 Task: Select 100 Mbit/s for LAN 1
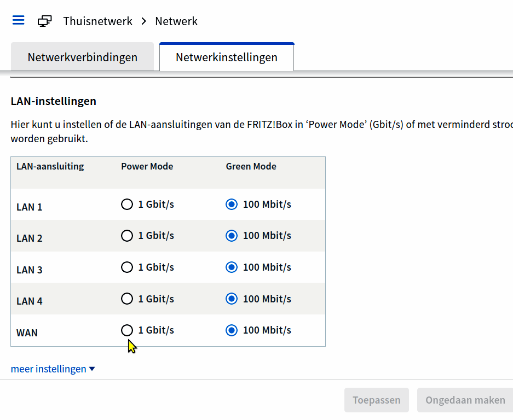coord(232,205)
